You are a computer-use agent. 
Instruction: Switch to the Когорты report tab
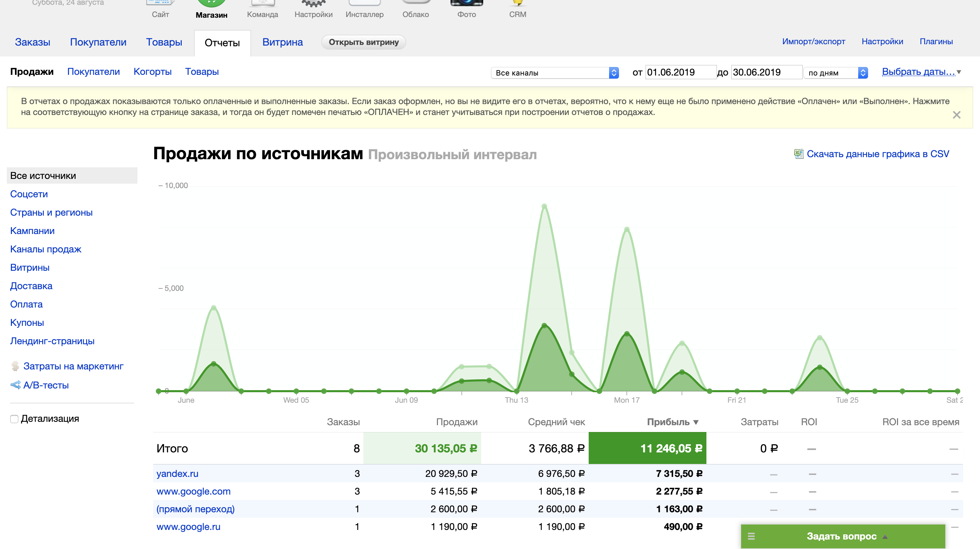click(x=152, y=72)
